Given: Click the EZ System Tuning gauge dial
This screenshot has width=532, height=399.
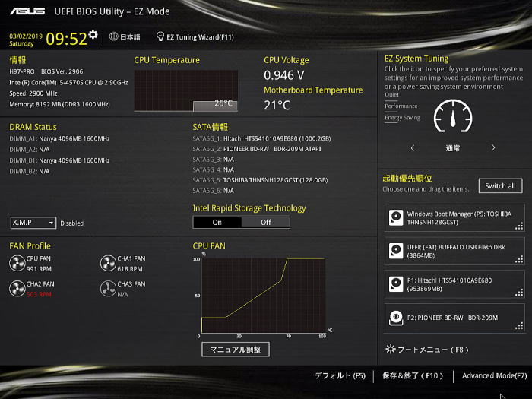Looking at the screenshot, I should tap(453, 116).
